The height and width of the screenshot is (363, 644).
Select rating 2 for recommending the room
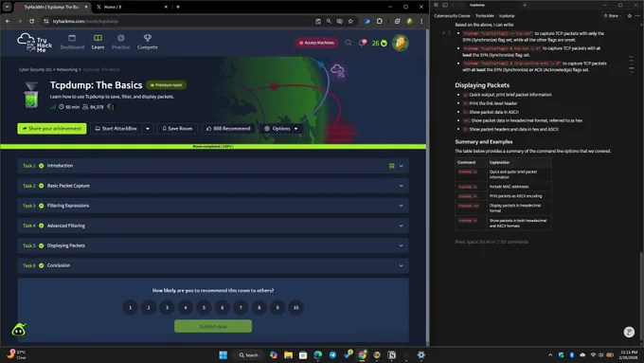[149, 307]
